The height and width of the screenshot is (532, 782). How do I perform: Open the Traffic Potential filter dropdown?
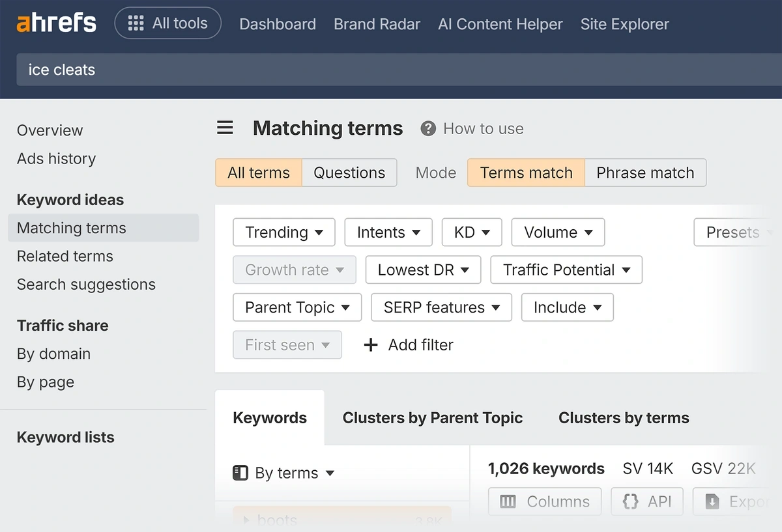click(566, 270)
